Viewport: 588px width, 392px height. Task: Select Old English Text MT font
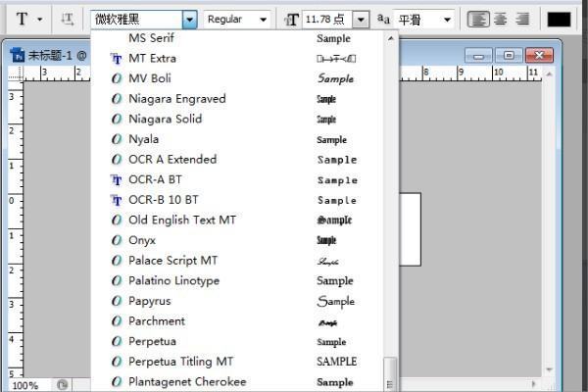pos(182,220)
